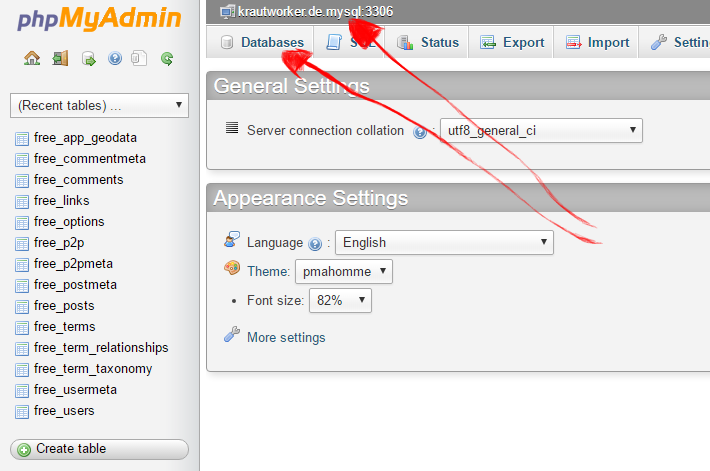
Task: Open the free_postmeta table link
Action: pyautogui.click(x=75, y=285)
